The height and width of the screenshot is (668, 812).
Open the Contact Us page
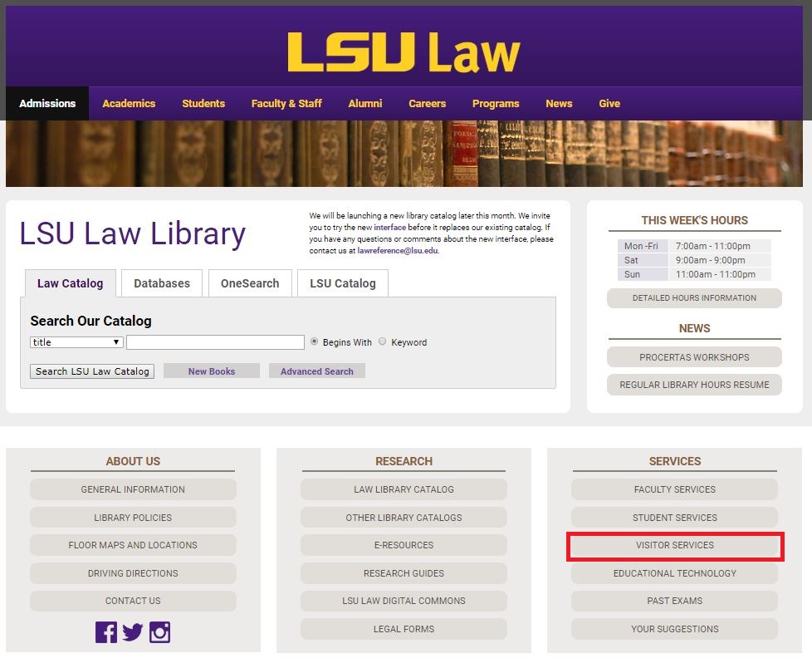pyautogui.click(x=133, y=601)
